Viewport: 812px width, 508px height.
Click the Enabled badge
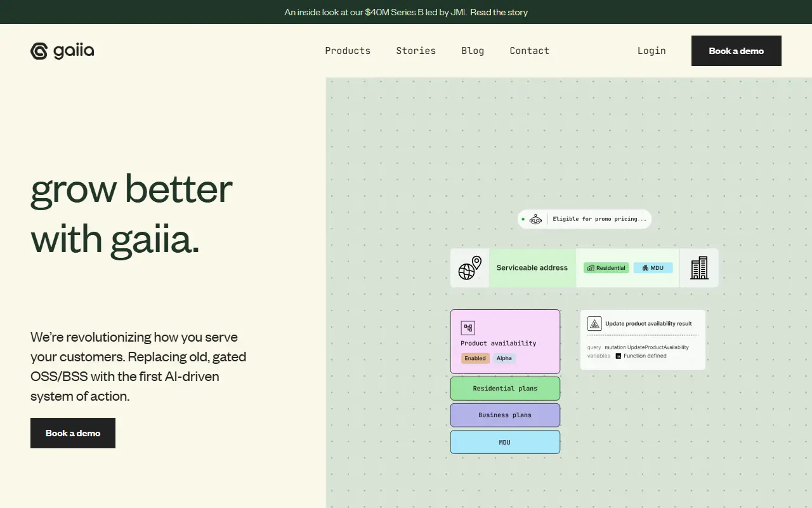475,358
